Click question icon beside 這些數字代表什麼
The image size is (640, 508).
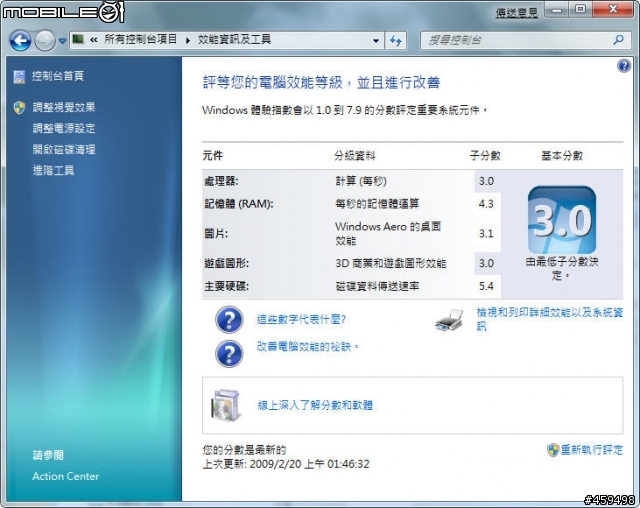[x=229, y=320]
